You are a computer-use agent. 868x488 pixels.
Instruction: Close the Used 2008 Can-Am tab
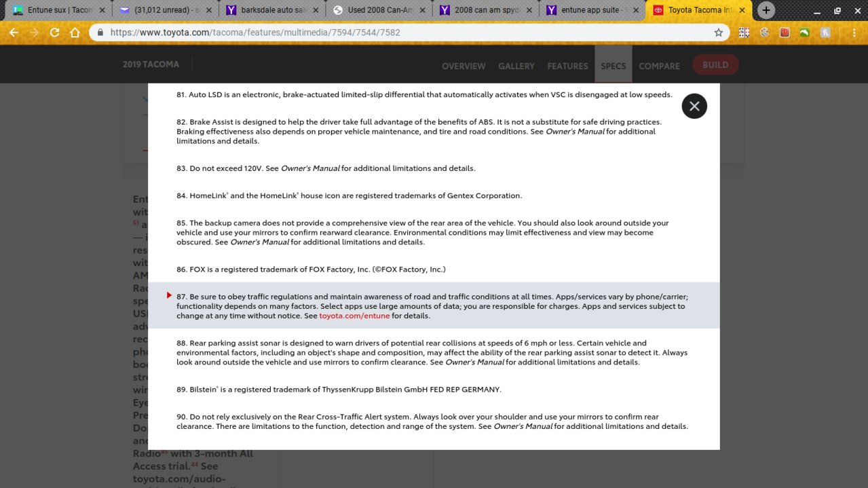click(421, 10)
